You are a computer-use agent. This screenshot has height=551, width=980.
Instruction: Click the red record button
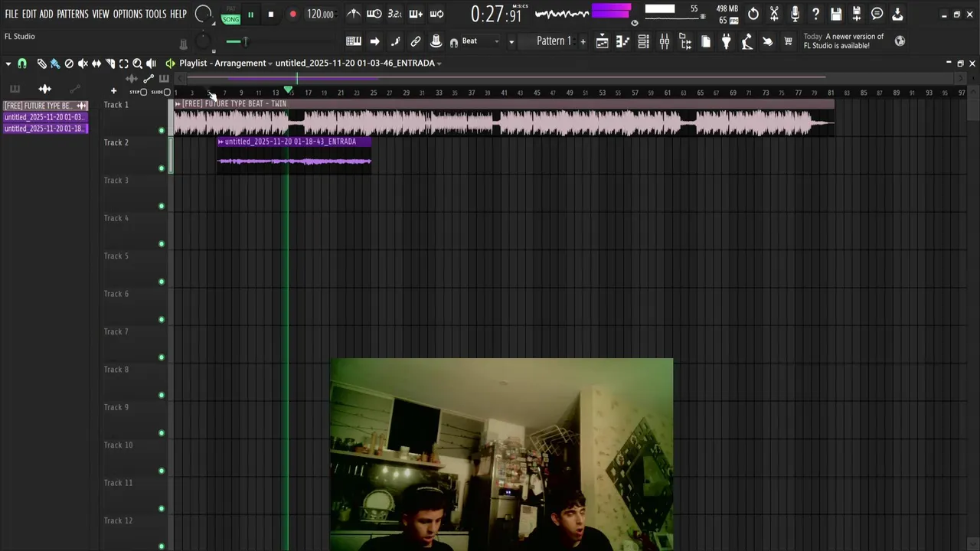[292, 15]
